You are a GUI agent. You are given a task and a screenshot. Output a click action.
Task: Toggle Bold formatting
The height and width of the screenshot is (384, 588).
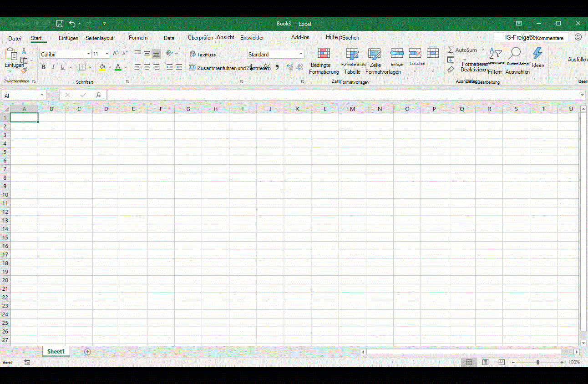[44, 67]
